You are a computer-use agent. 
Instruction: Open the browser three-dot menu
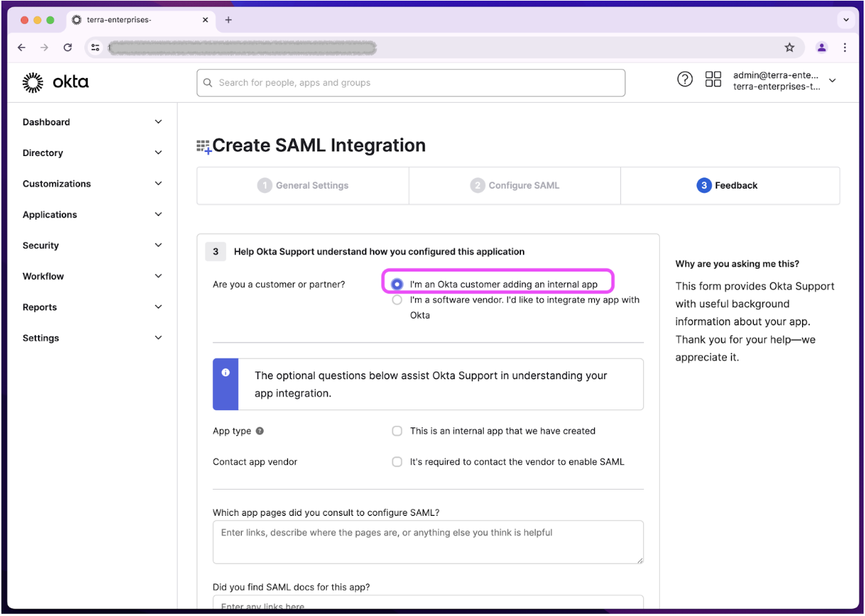(x=845, y=48)
